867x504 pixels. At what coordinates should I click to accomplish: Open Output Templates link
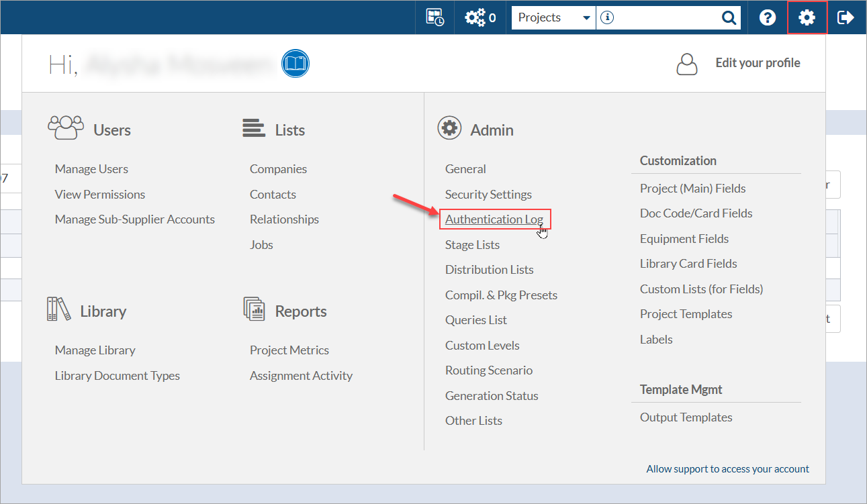click(x=686, y=417)
